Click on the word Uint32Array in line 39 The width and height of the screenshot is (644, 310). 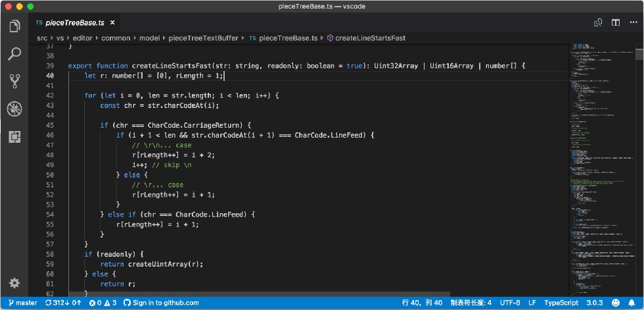tap(396, 66)
